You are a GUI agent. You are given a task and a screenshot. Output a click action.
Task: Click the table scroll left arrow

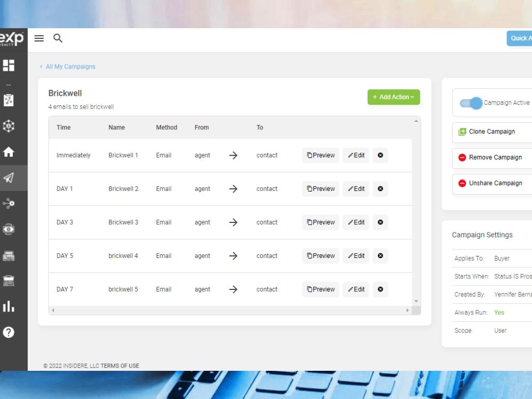[x=53, y=310]
